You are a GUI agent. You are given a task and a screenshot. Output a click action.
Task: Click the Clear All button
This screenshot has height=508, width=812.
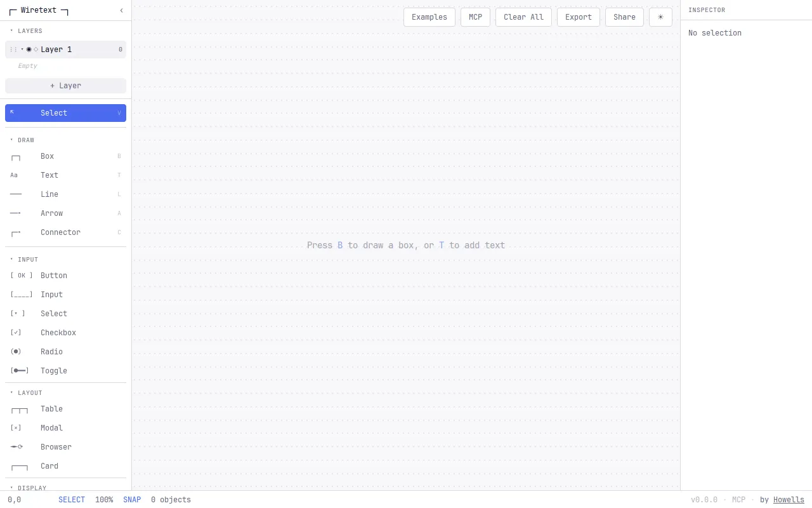point(523,17)
